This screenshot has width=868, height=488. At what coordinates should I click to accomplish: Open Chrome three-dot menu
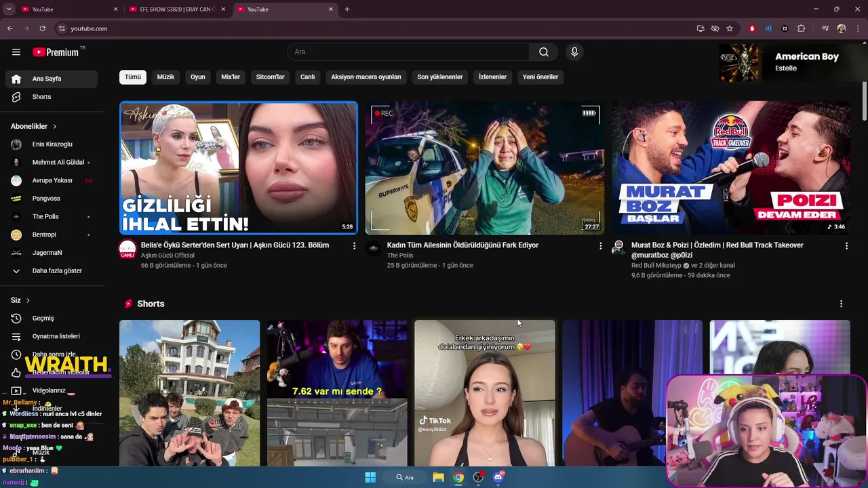tap(857, 28)
